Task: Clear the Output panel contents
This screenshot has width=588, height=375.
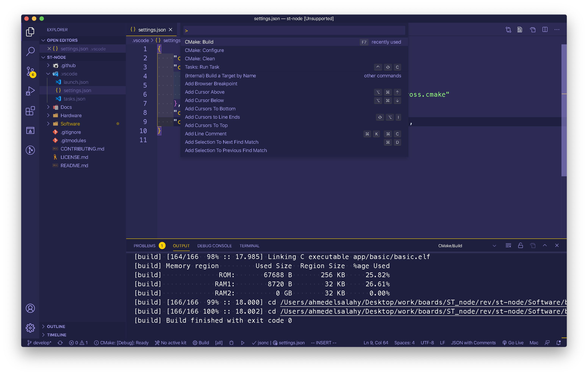Action: (508, 246)
